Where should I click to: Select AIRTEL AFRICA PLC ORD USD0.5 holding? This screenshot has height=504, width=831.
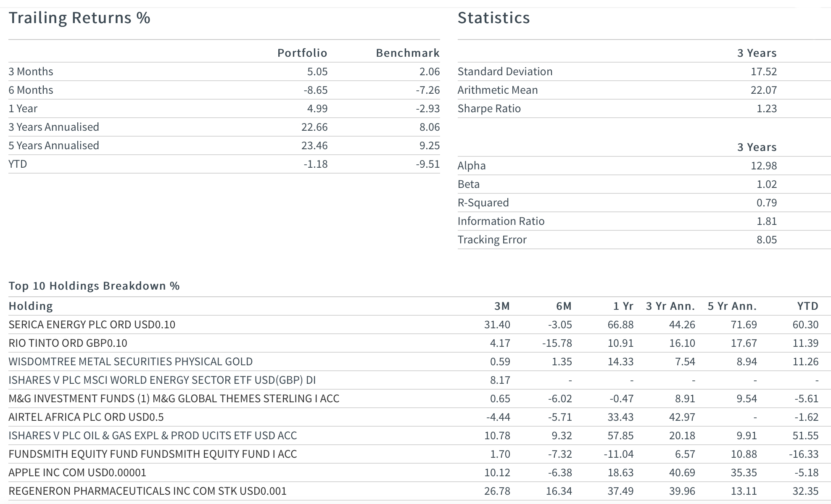[x=86, y=417]
